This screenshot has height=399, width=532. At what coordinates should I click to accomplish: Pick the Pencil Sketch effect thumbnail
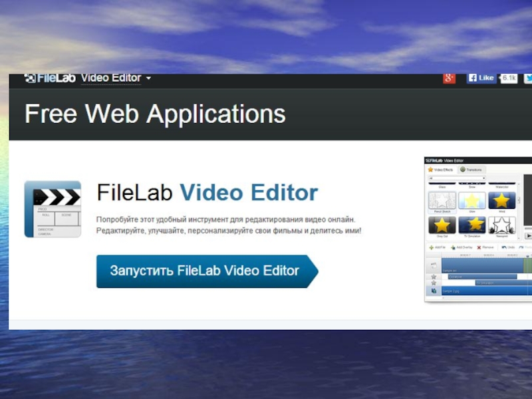click(x=442, y=201)
